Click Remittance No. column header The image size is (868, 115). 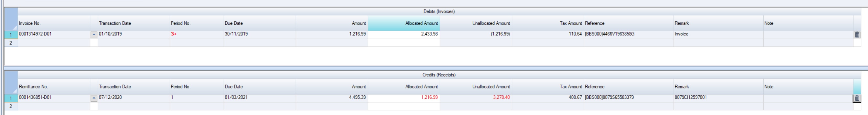pos(54,87)
